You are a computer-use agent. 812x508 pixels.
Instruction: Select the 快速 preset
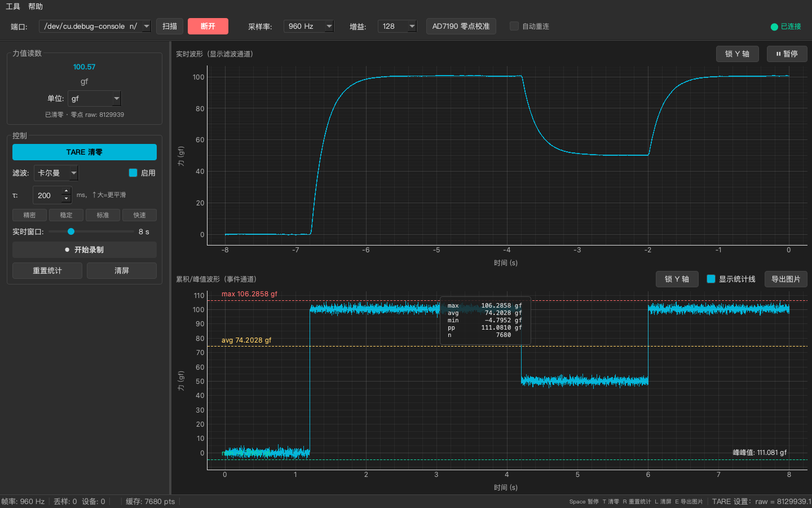click(139, 215)
